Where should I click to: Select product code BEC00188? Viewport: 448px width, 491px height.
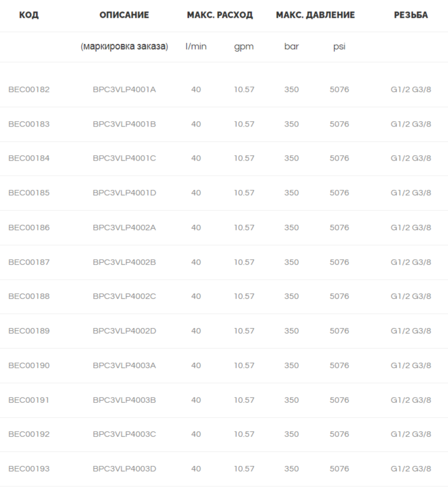(29, 296)
